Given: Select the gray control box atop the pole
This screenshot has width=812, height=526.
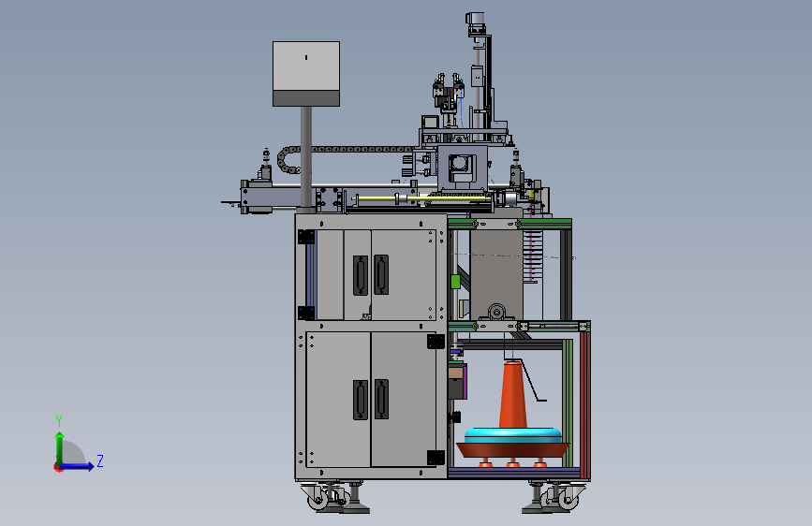Looking at the screenshot, I should [x=306, y=74].
